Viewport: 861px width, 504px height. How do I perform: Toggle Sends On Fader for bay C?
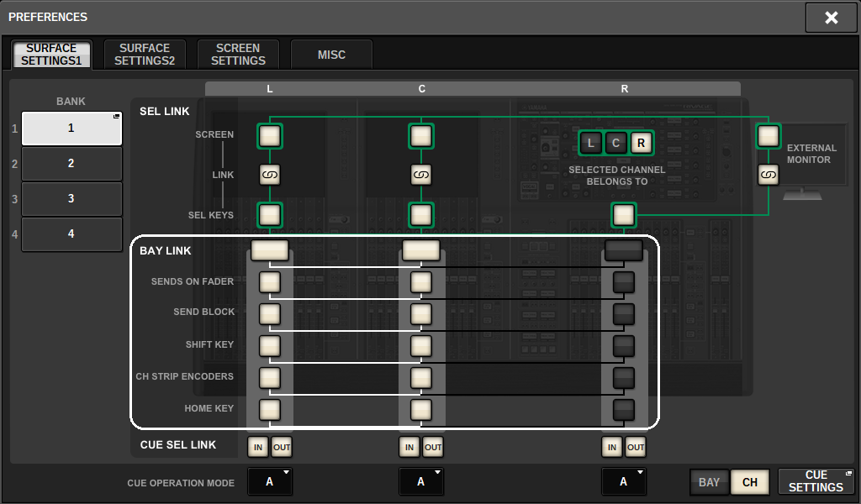pyautogui.click(x=421, y=282)
